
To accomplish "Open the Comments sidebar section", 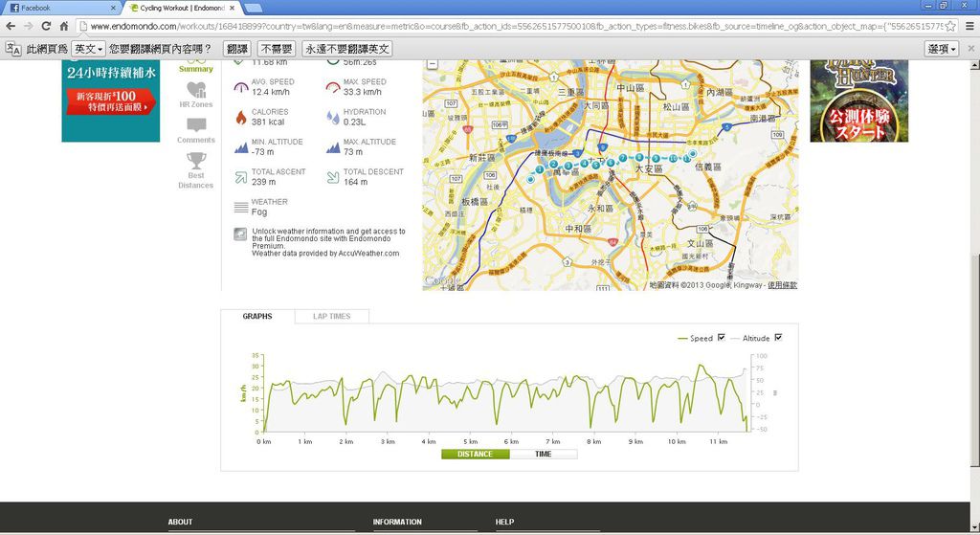I will [x=195, y=130].
